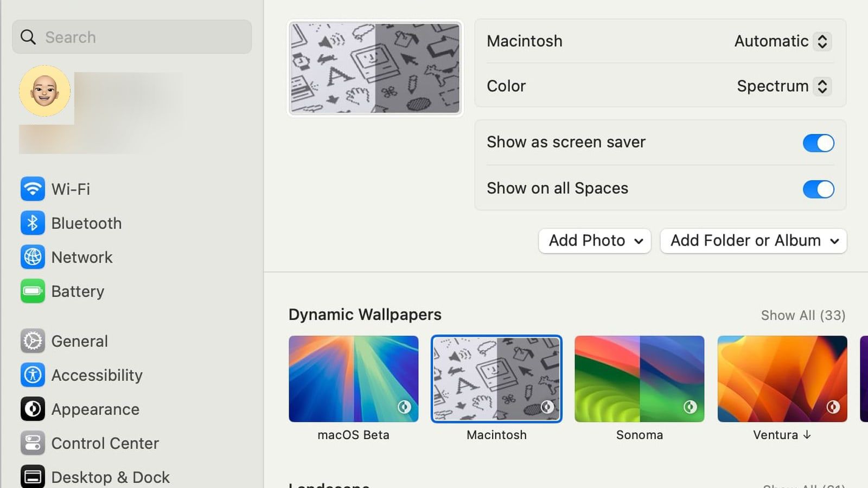Open Accessibility icon in sidebar
The width and height of the screenshot is (868, 488).
pyautogui.click(x=33, y=375)
